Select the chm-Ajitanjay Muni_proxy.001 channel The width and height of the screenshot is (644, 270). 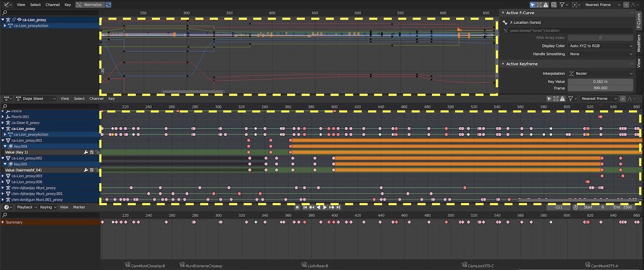(38, 193)
